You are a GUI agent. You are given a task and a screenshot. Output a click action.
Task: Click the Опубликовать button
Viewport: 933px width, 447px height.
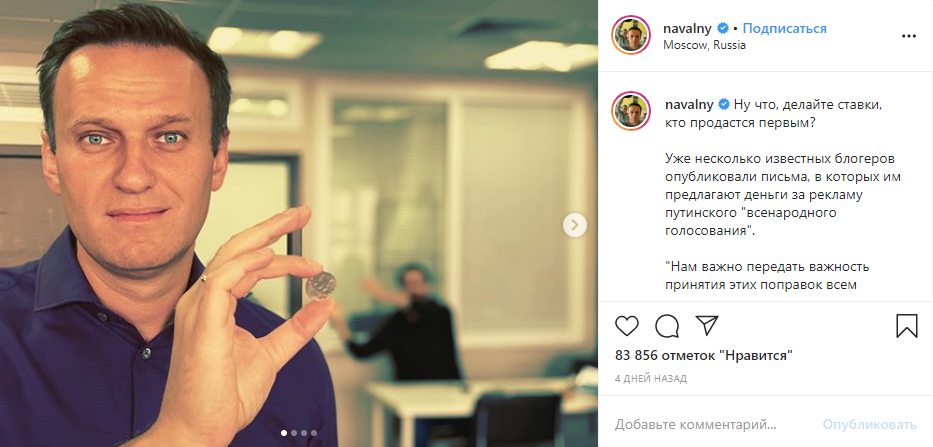tap(869, 424)
